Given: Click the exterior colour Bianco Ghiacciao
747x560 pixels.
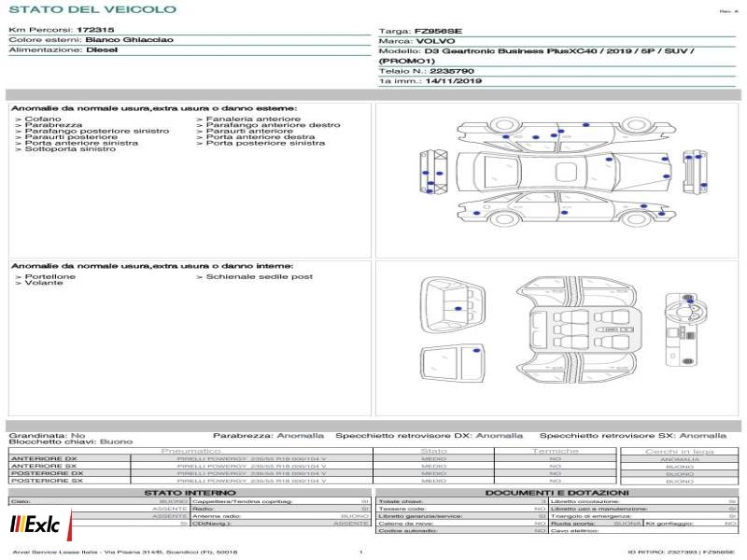Looking at the screenshot, I should [x=129, y=40].
